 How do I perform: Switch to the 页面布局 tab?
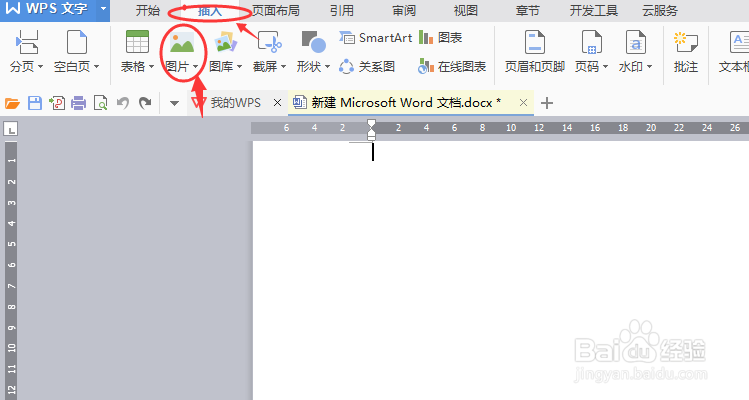point(276,11)
